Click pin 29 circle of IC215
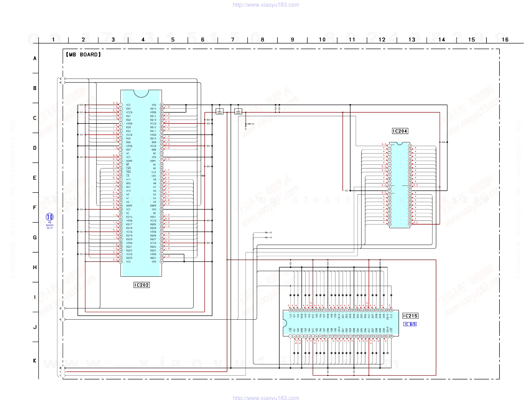The height and width of the screenshot is (400, 532). click(x=391, y=310)
